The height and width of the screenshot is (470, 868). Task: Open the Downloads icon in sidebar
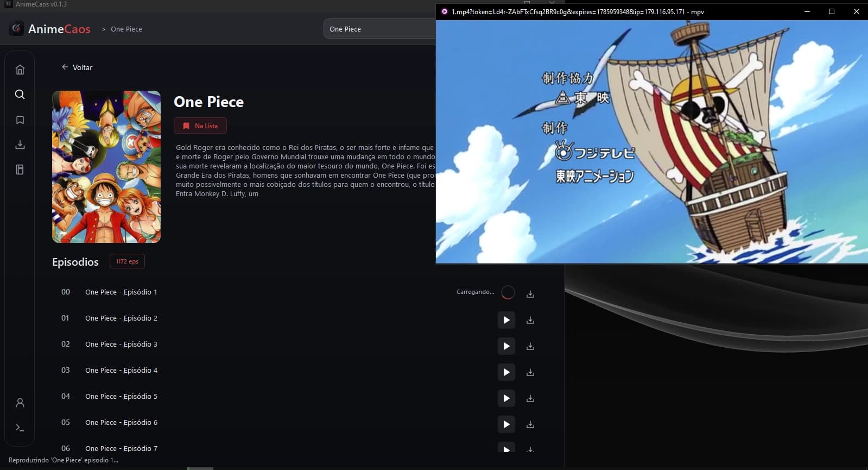[x=20, y=145]
